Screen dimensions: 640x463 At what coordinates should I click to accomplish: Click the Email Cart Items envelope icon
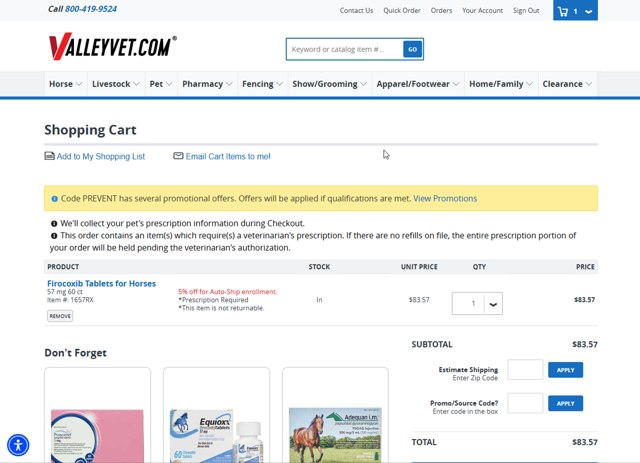point(178,156)
